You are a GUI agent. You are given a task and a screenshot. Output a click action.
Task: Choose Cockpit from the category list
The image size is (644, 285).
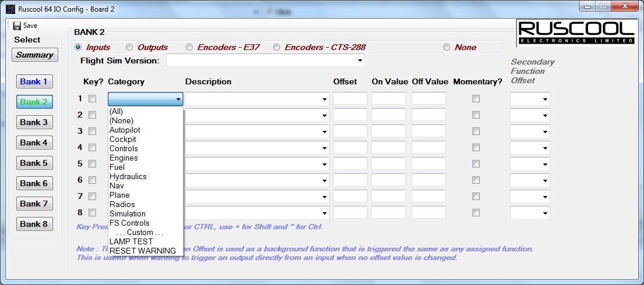pyautogui.click(x=146, y=140)
